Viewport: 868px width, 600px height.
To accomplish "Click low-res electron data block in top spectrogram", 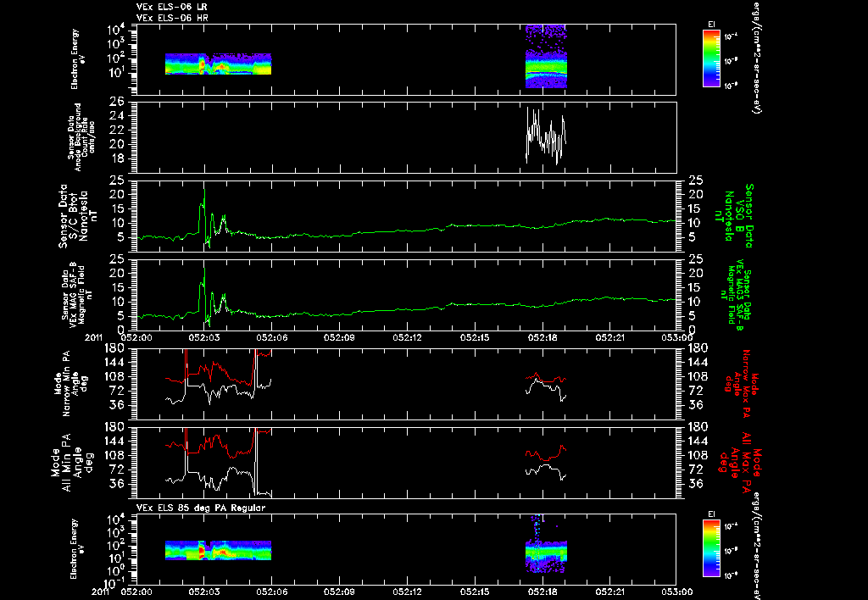I will click(218, 64).
